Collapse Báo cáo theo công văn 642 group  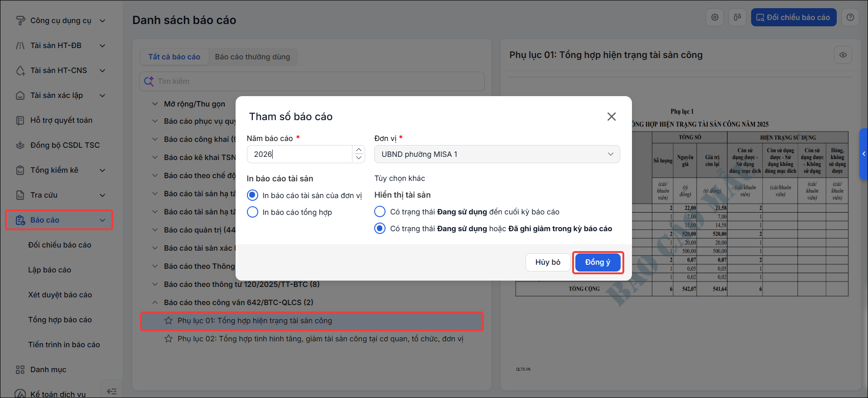[x=155, y=302]
